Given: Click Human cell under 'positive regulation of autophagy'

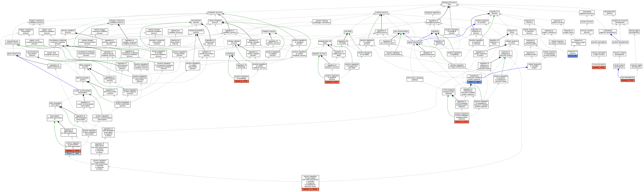Looking at the screenshot, I should click(238, 81).
